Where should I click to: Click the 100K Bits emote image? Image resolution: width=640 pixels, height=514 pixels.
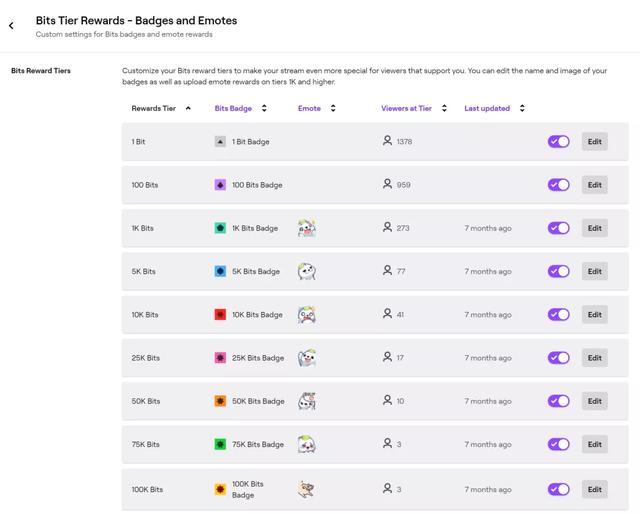tap(307, 489)
